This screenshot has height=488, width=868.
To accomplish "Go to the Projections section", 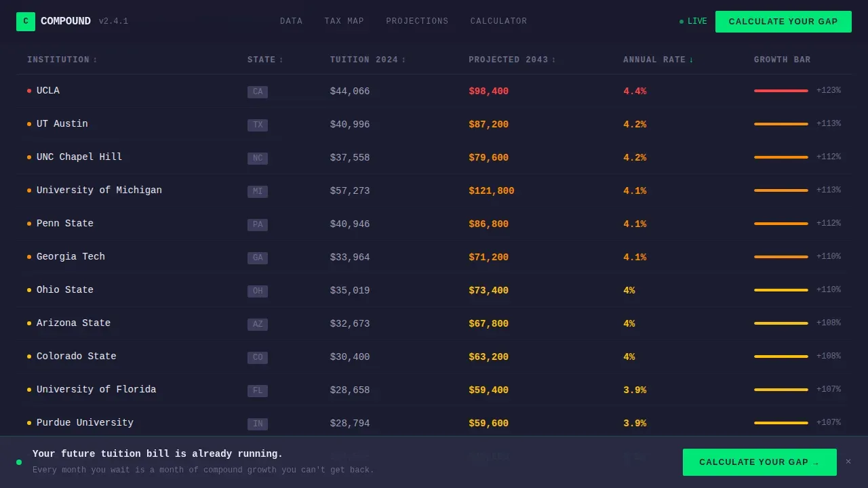I will (x=417, y=22).
